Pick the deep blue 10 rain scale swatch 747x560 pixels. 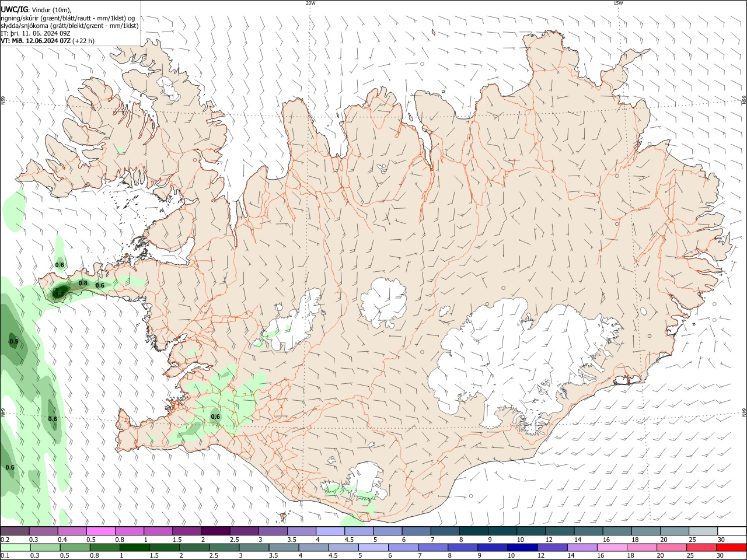tap(522, 548)
